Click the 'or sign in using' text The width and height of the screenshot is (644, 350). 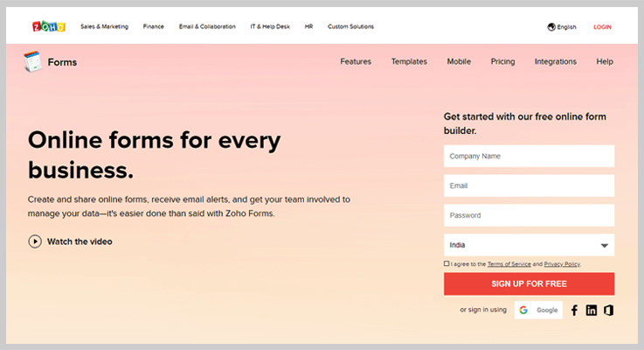[x=483, y=310]
